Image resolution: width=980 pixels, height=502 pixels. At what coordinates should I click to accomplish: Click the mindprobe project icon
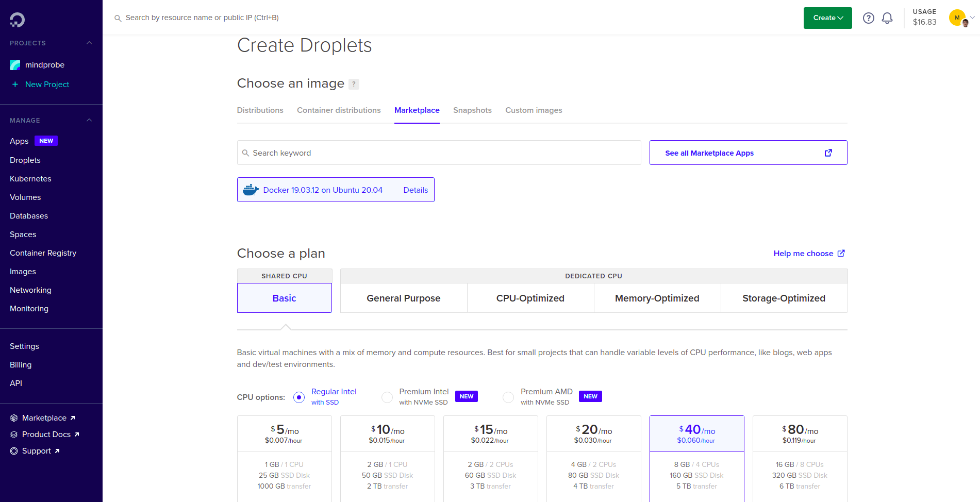tap(15, 65)
